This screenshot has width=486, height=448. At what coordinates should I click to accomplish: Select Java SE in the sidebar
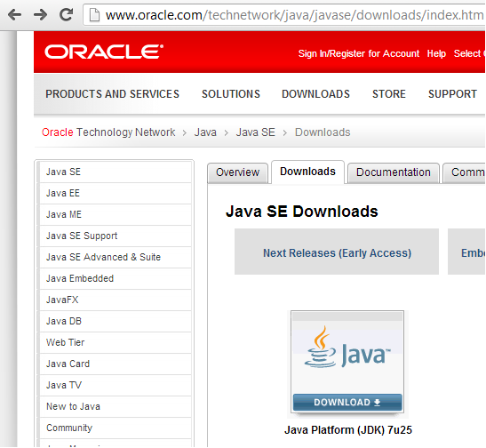[116, 172]
